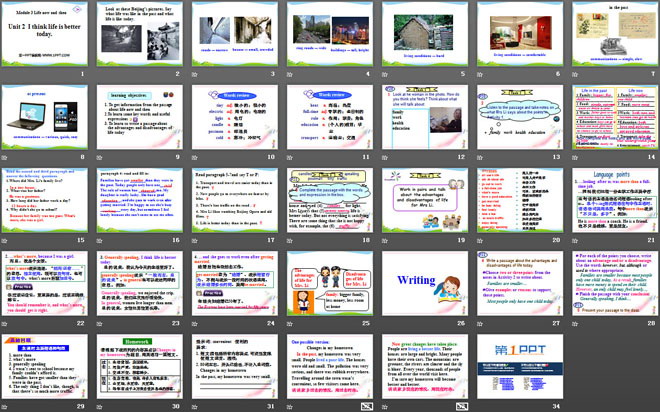This screenshot has height=412, width=660.
Task: Select slide 11 second Words review
Action: 330,117
